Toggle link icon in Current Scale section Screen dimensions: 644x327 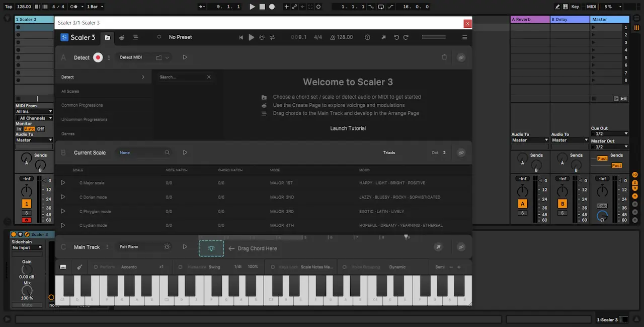pos(461,153)
